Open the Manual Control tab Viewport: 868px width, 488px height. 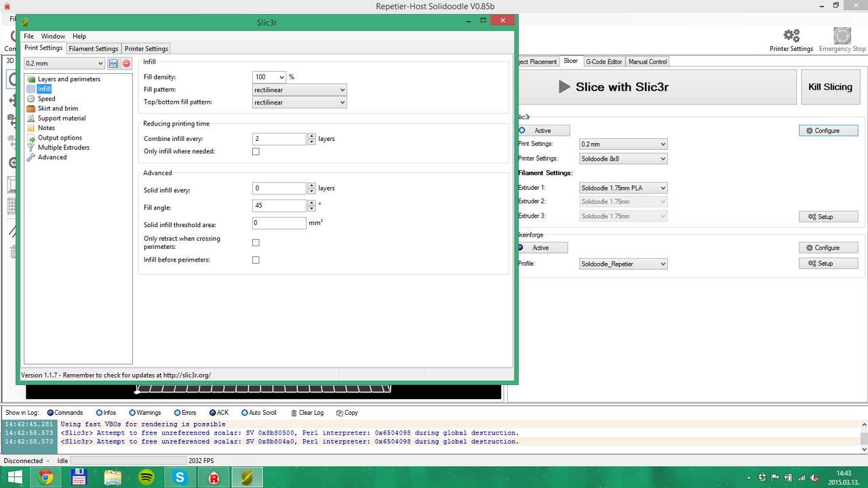coord(648,62)
